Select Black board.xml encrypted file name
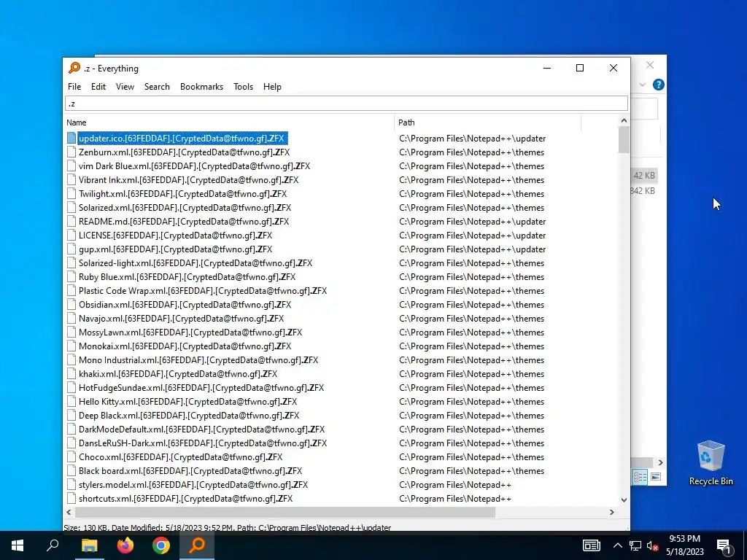This screenshot has width=747, height=560. pos(190,470)
